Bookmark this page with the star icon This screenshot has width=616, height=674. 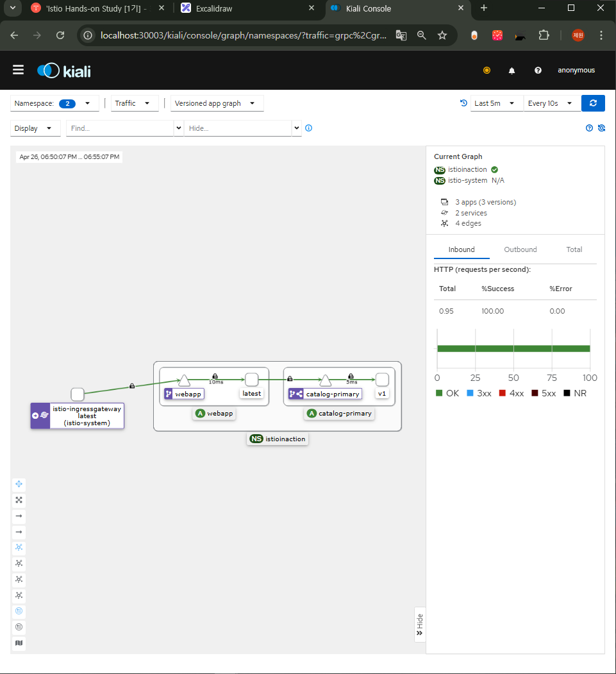pos(442,35)
